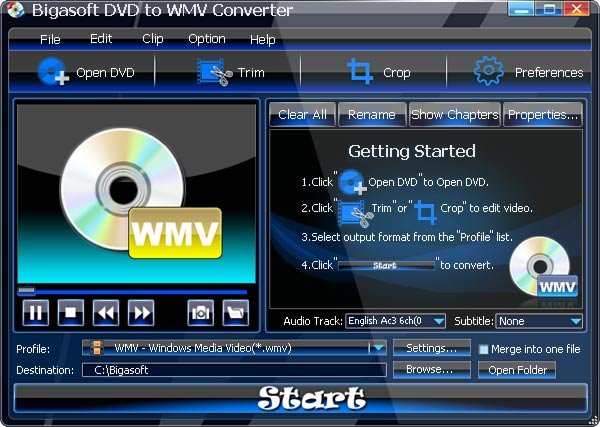Click Browse... for destination folder
Image resolution: width=600 pixels, height=427 pixels.
432,370
